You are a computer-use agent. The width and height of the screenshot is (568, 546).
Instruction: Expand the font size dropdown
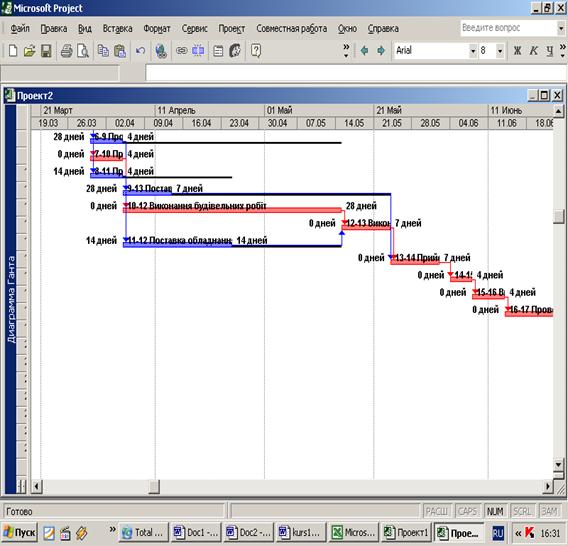click(x=500, y=51)
